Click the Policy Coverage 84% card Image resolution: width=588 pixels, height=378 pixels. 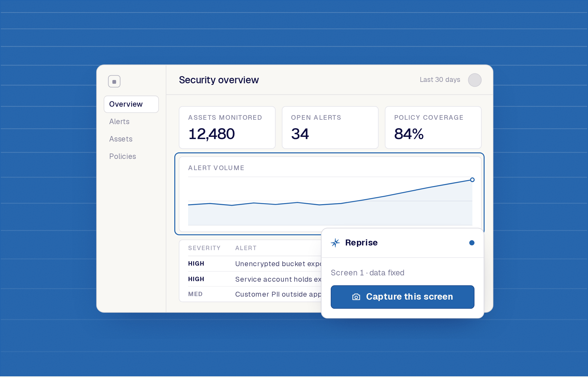[433, 128]
